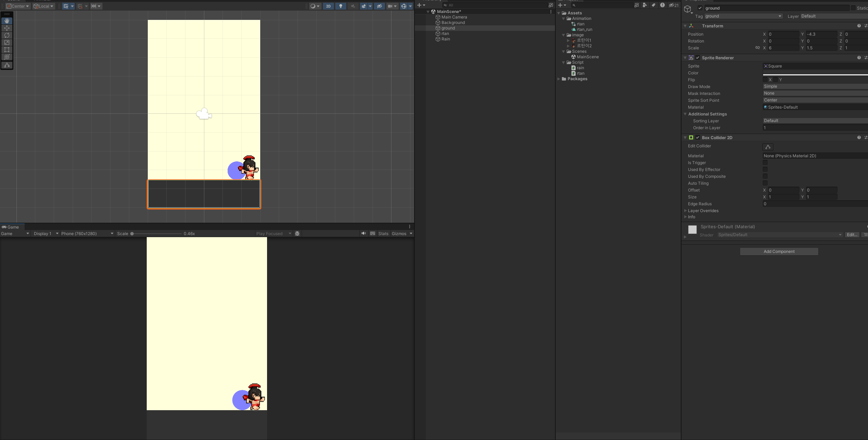Select Rain object in Hierarchy
868x440 pixels.
pyautogui.click(x=445, y=39)
